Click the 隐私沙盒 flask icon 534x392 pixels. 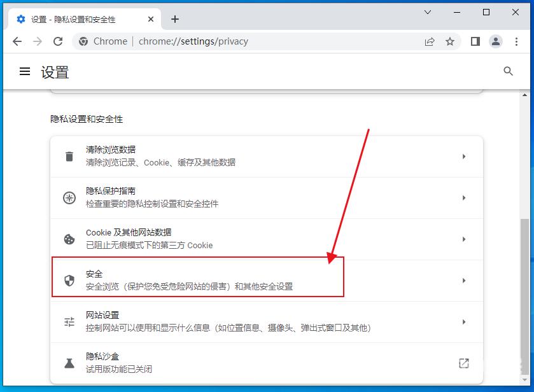coord(69,363)
